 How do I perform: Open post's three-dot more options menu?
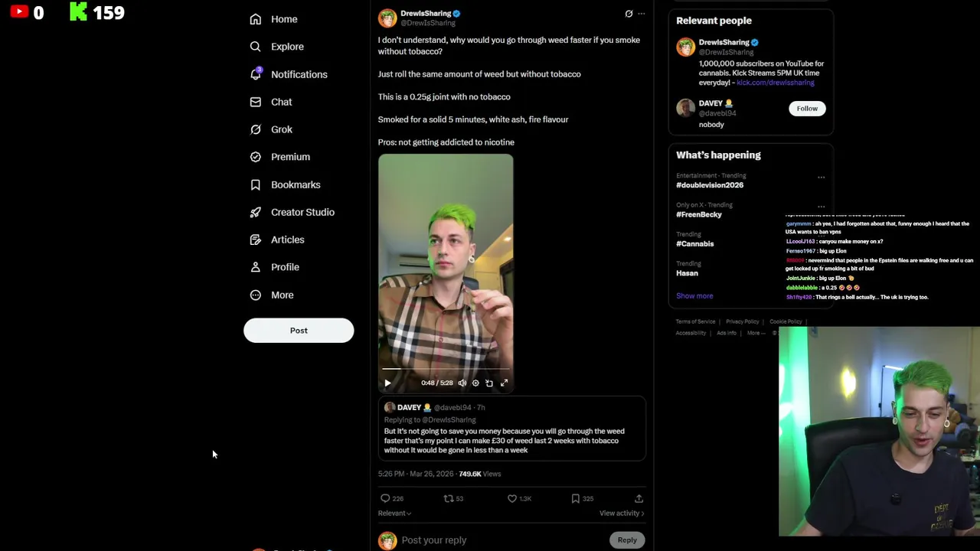click(x=642, y=14)
